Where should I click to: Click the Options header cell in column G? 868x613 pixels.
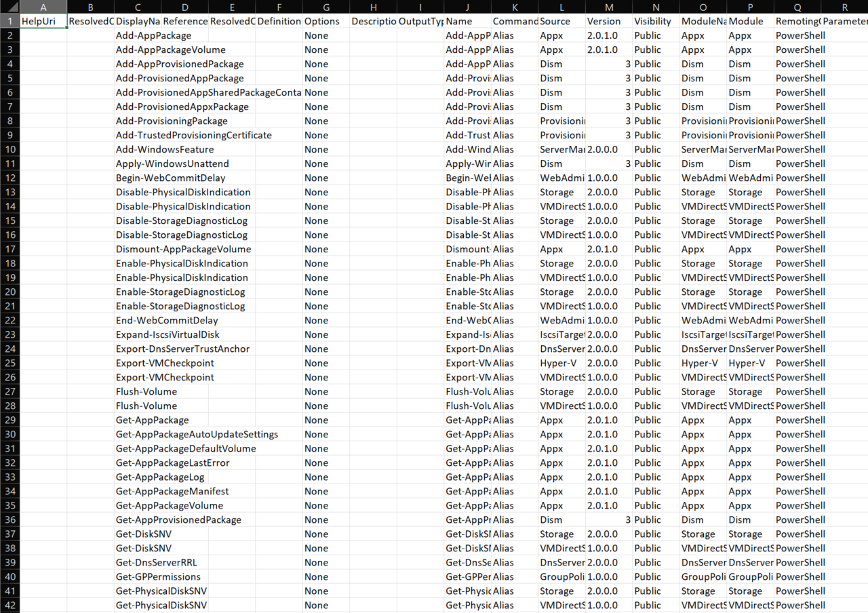click(x=325, y=21)
